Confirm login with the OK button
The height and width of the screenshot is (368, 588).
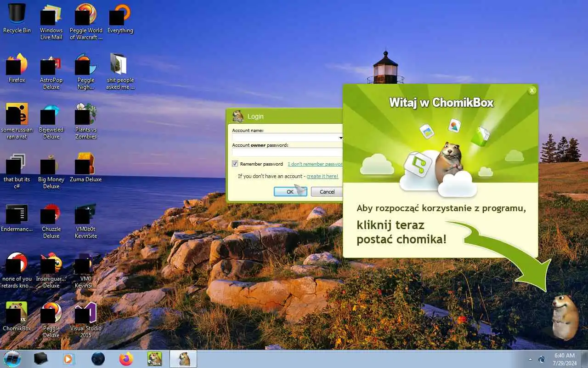(x=290, y=192)
